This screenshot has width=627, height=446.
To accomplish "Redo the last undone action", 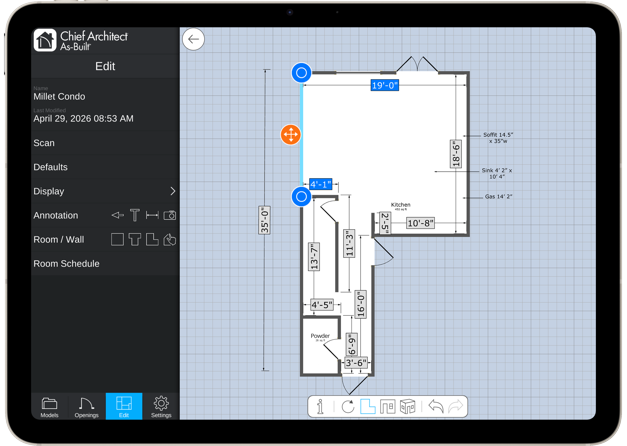I will click(x=455, y=406).
